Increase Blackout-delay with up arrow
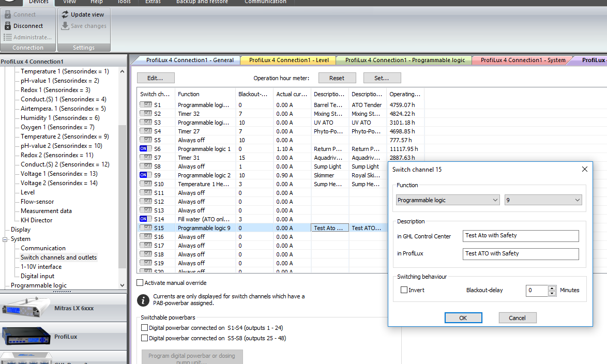The height and width of the screenshot is (364, 607). pyautogui.click(x=552, y=287)
